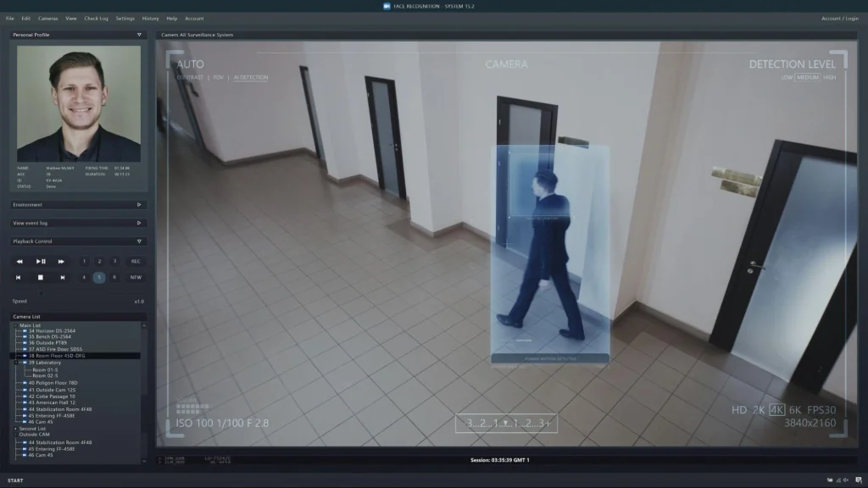Click the fast-forward icon
The height and width of the screenshot is (488, 868).
point(60,262)
